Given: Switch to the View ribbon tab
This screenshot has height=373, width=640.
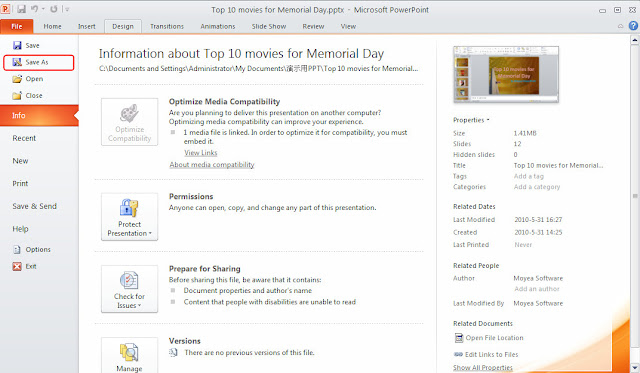Looking at the screenshot, I should 348,26.
